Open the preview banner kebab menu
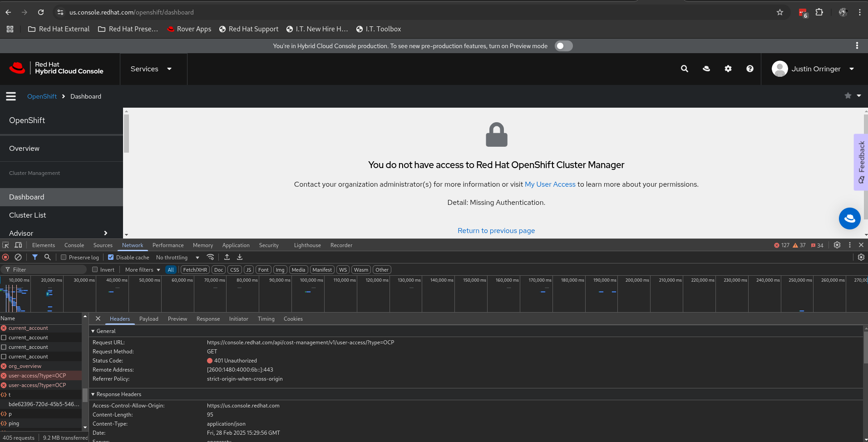This screenshot has width=868, height=442. 857,45
